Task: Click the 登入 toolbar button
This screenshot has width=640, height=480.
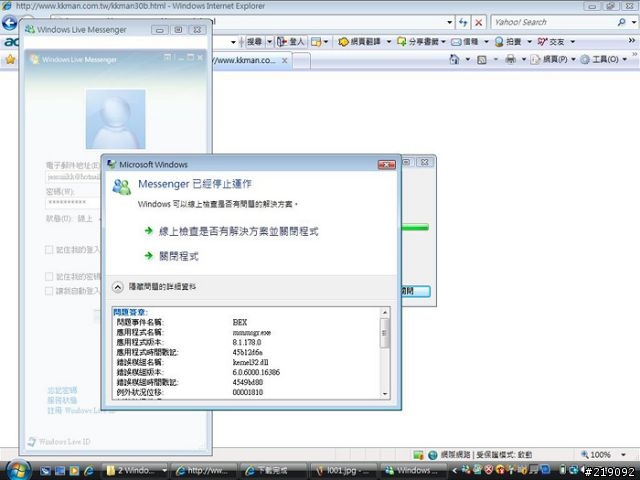Action: coord(291,42)
